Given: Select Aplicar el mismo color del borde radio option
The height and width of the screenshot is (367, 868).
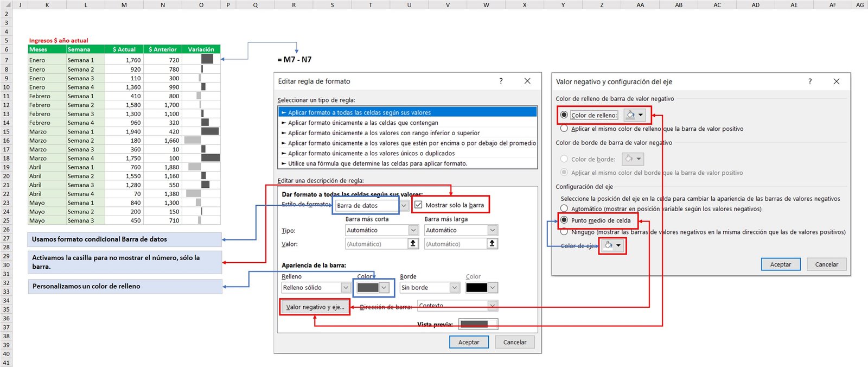Looking at the screenshot, I should point(564,173).
